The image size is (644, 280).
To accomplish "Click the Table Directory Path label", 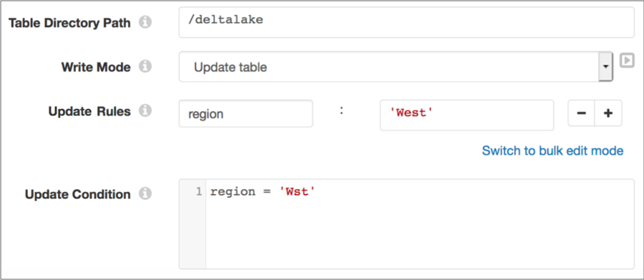I will pos(69,23).
